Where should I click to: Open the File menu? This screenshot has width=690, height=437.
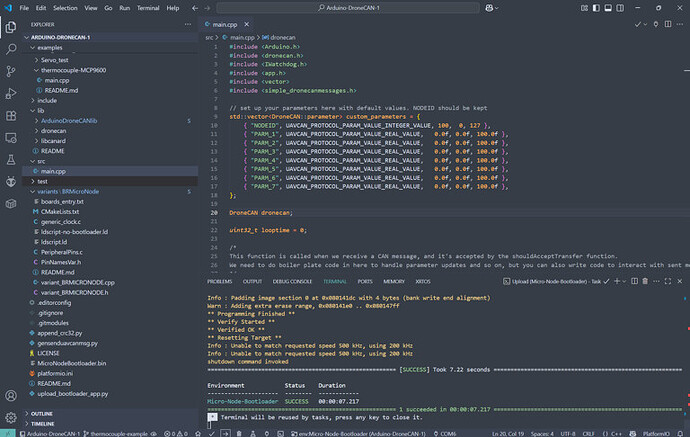24,8
